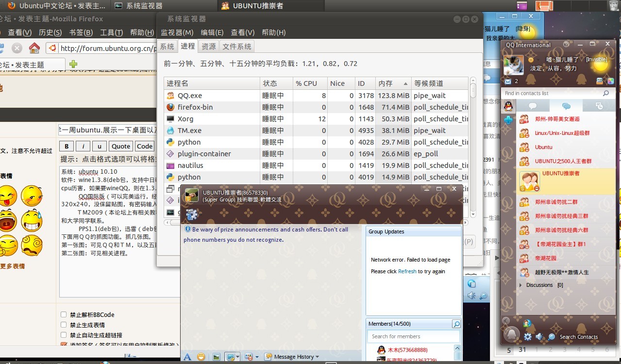Open the 编辑(E) menu in System Monitor
The height and width of the screenshot is (364, 621).
pyautogui.click(x=212, y=33)
